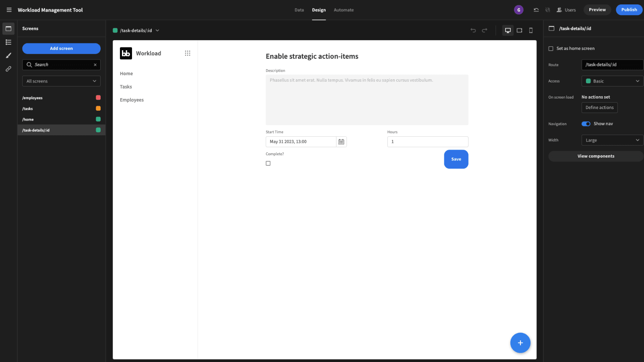Select the /employees screen
This screenshot has height=362, width=644.
click(61, 98)
